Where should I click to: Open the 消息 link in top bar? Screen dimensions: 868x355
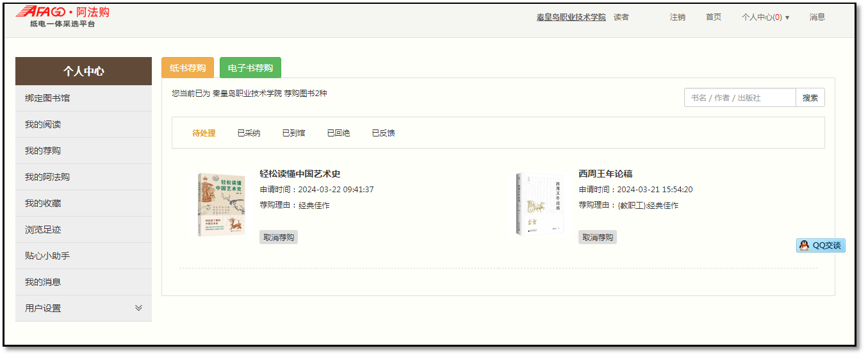817,17
